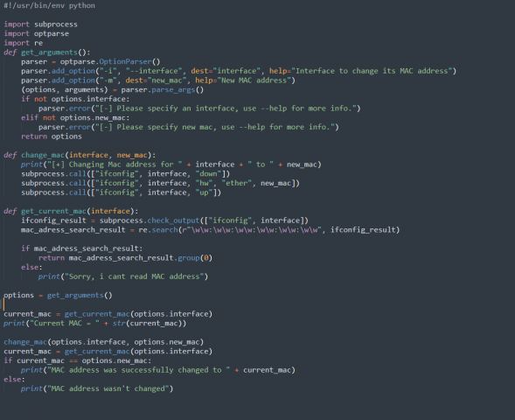Click the 'import optparse' line

coord(37,33)
